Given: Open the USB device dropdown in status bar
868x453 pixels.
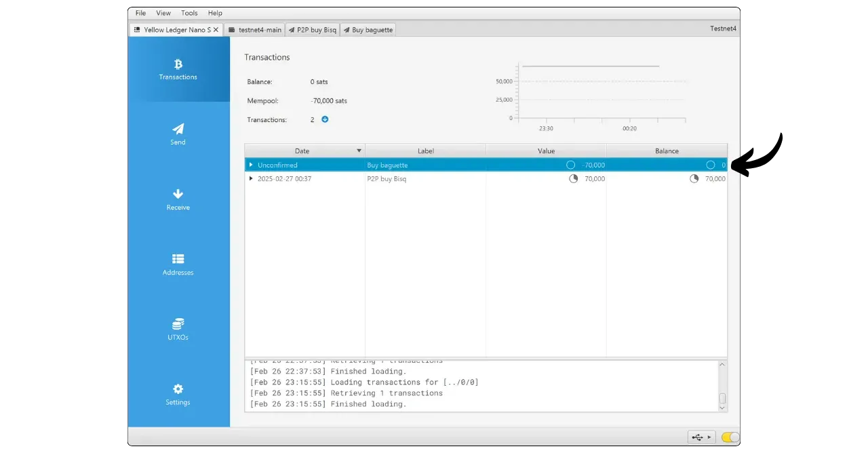Looking at the screenshot, I should 701,437.
